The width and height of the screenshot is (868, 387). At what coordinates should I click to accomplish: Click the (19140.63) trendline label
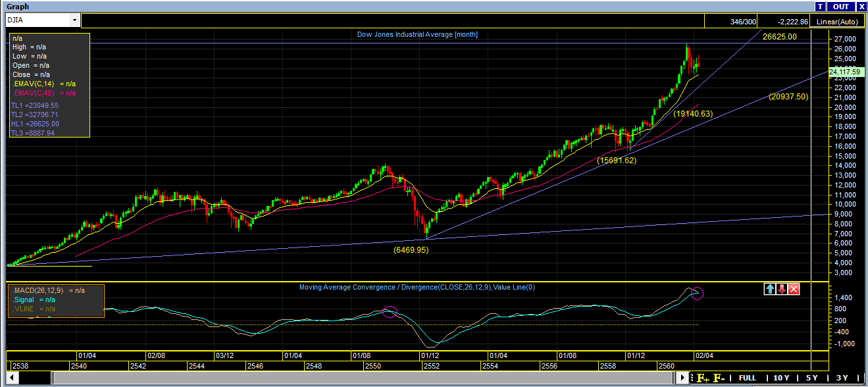(x=693, y=114)
